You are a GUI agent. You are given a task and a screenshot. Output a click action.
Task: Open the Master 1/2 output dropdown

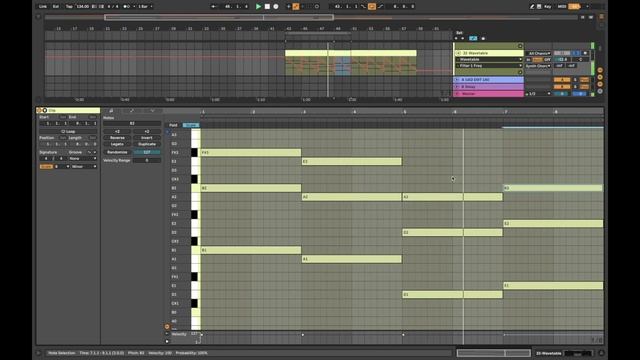click(538, 93)
